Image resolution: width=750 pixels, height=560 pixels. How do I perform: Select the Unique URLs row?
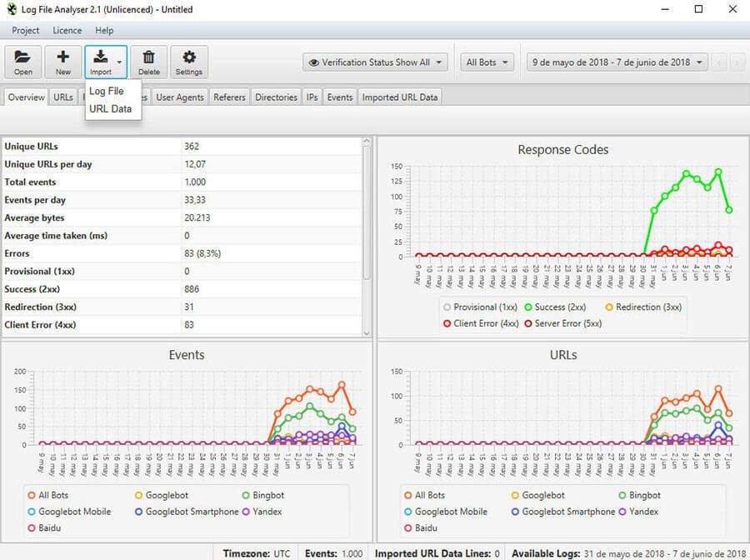pyautogui.click(x=182, y=147)
